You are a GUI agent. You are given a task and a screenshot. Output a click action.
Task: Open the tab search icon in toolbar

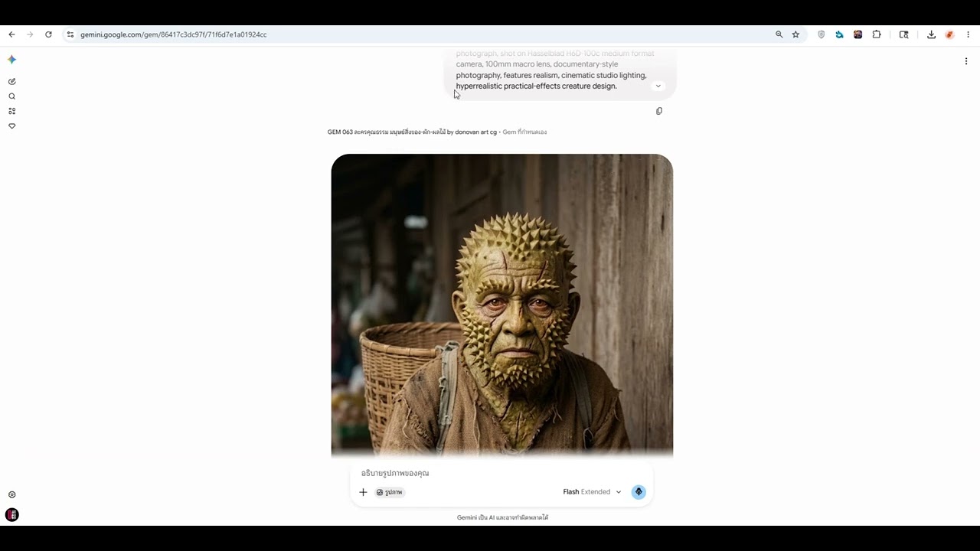pos(903,34)
